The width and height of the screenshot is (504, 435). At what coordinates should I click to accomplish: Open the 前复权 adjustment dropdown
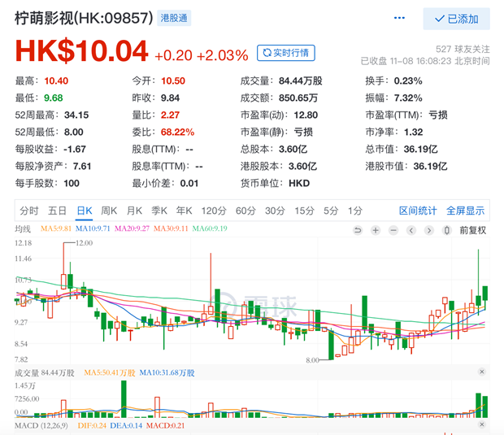coord(473,230)
